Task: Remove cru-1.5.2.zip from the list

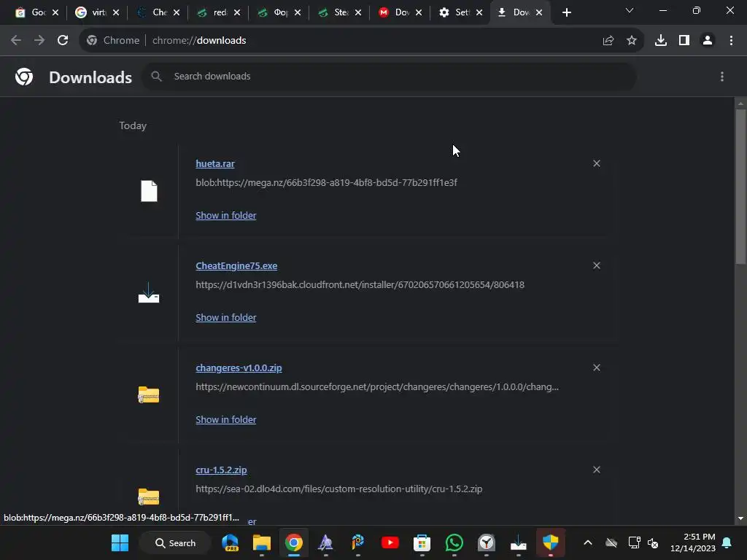Action: (597, 470)
